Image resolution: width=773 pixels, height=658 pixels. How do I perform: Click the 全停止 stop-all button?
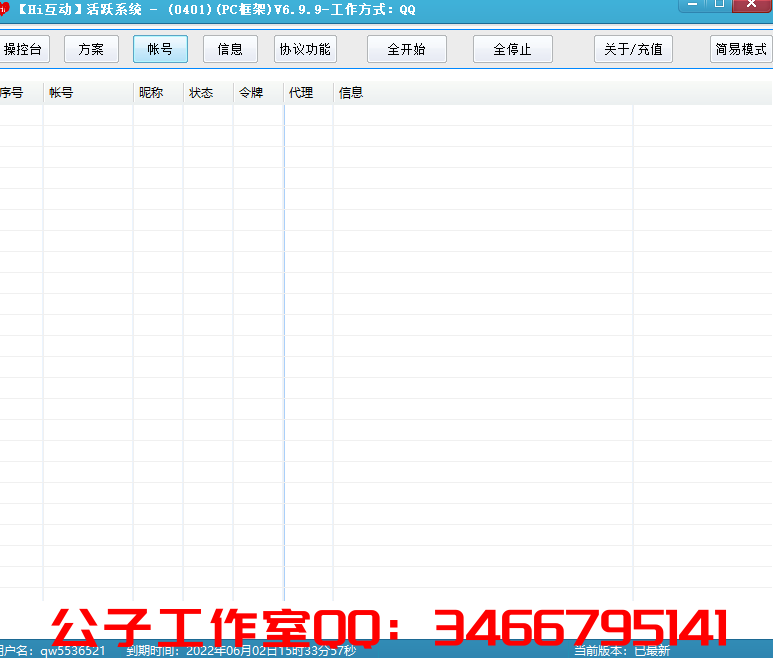click(x=513, y=49)
